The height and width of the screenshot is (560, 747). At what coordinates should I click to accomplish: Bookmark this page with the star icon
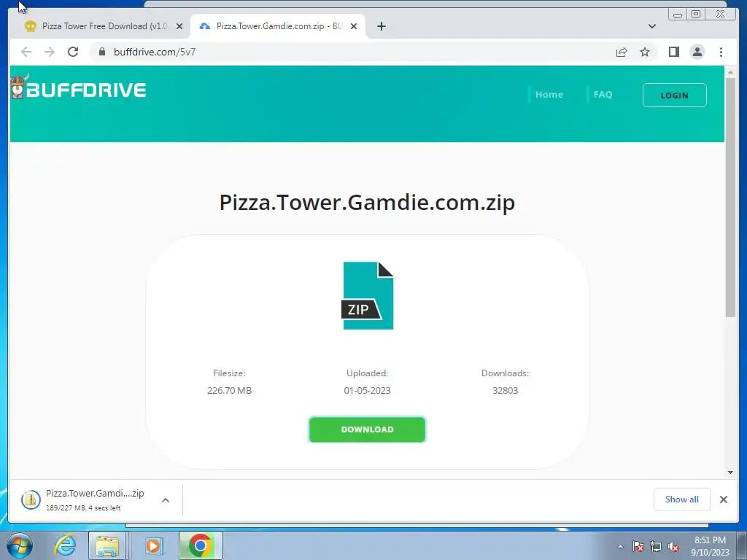coord(645,52)
